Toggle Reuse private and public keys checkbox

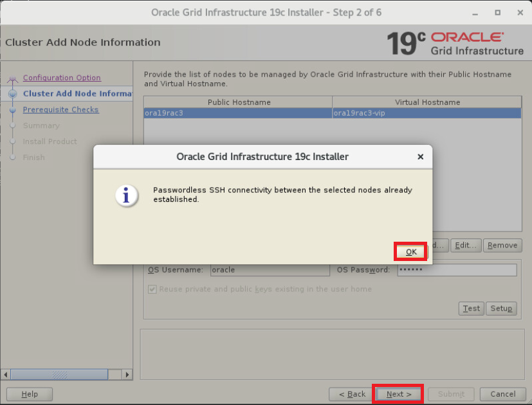click(x=152, y=289)
